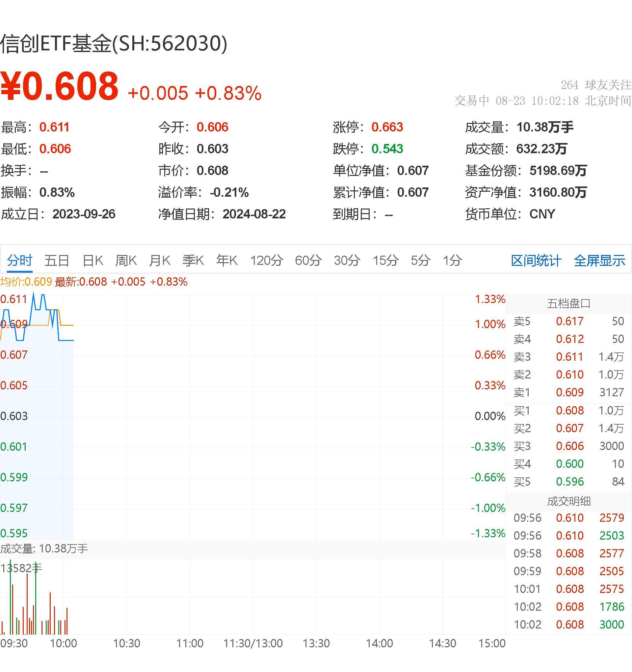This screenshot has height=672, width=632.
Task: Click 全屏显示 to view fullscreen
Action: click(x=599, y=261)
